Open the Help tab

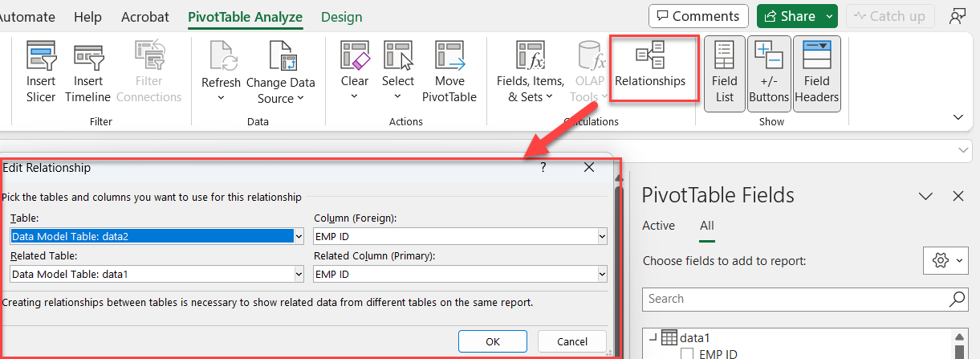pyautogui.click(x=87, y=17)
